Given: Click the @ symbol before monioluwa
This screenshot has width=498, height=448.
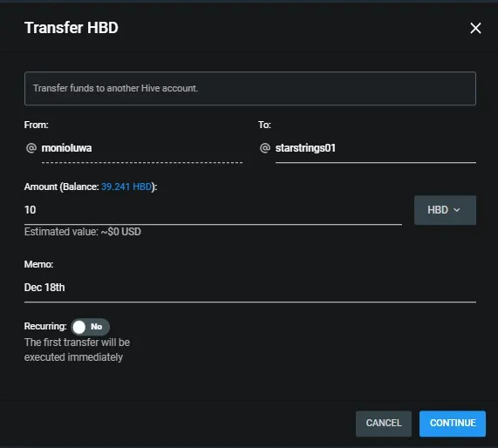Looking at the screenshot, I should pyautogui.click(x=31, y=148).
